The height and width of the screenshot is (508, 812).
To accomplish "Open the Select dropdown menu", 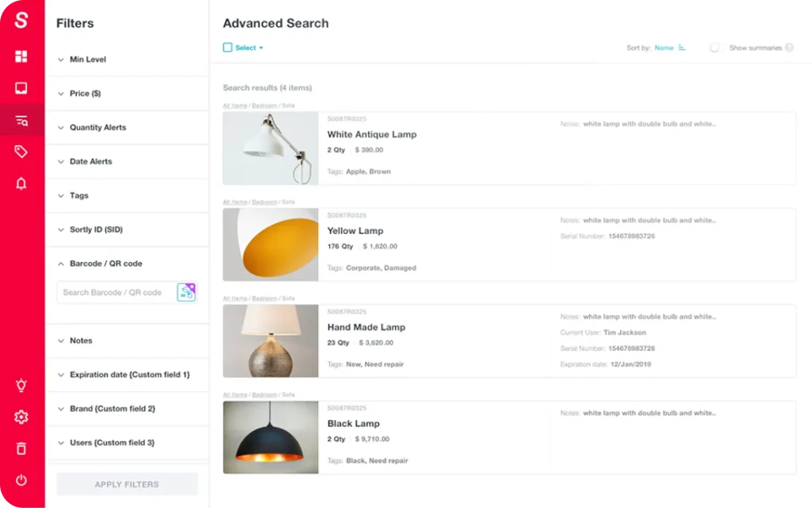I will [x=244, y=48].
